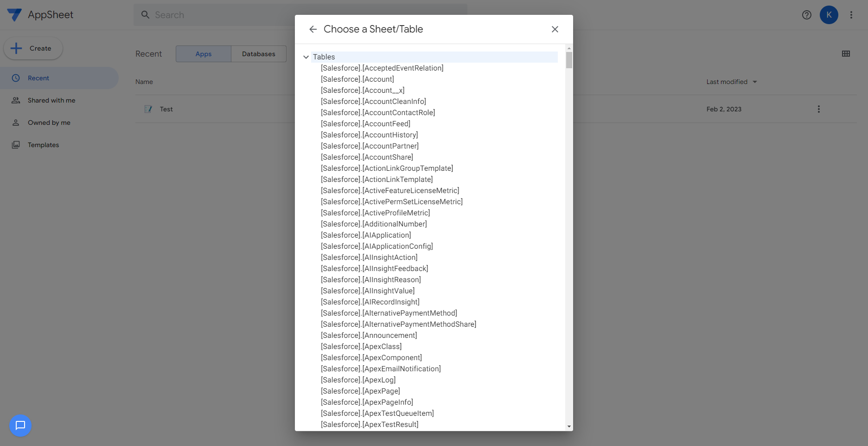Image resolution: width=868 pixels, height=446 pixels.
Task: Select [Salesforce].[AccountHistory] table
Action: pyautogui.click(x=369, y=135)
